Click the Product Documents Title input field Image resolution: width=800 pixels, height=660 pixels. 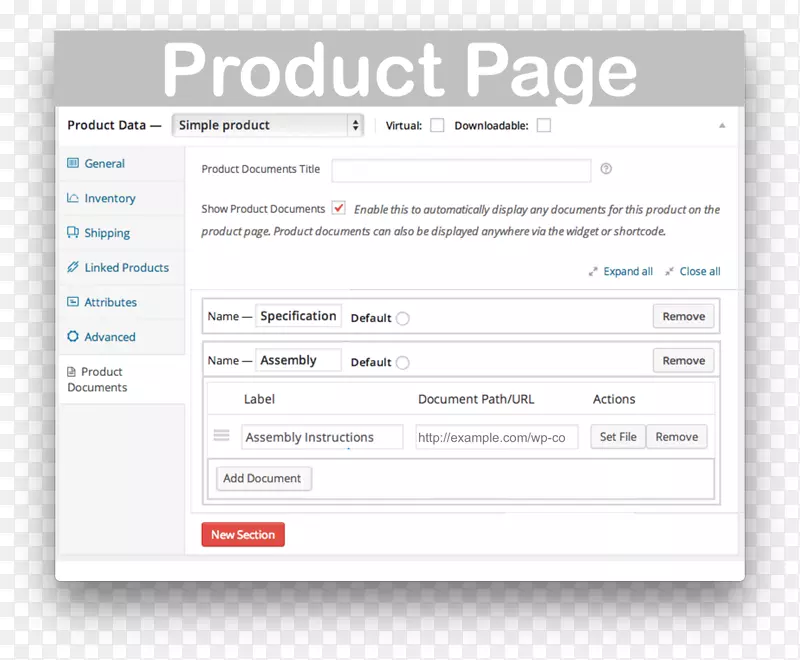[x=461, y=170]
